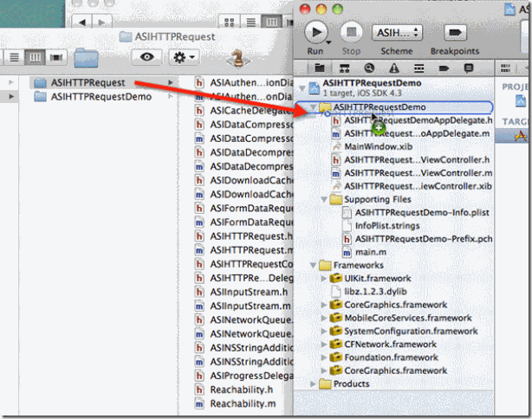The image size is (532, 419).
Task: Switch Finder to icon view
Action: 230,23
